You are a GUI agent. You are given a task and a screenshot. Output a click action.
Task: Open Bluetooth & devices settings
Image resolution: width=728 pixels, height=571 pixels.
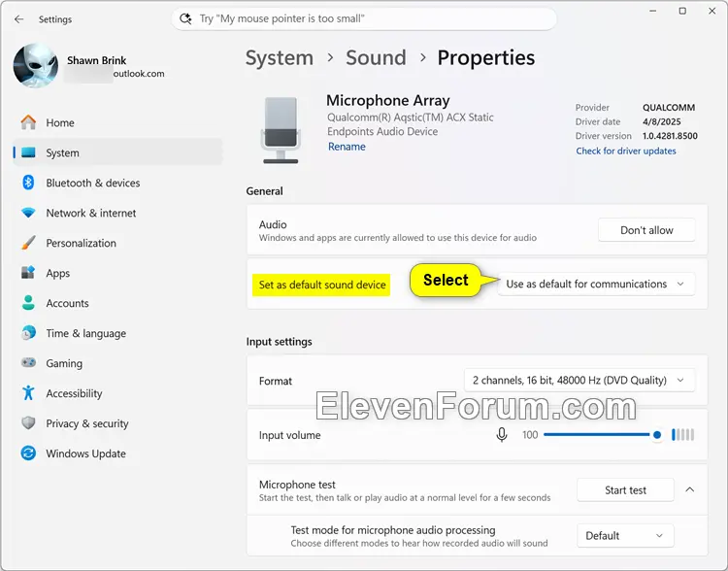point(117,183)
